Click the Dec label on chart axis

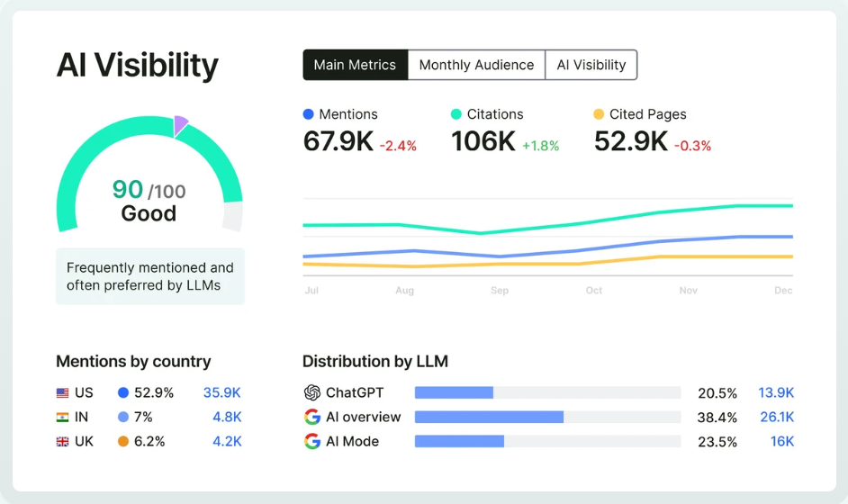[783, 291]
